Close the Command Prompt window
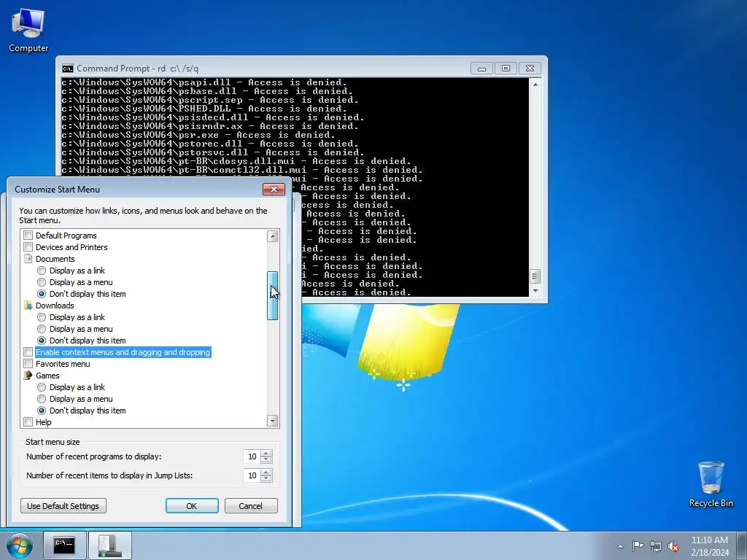The image size is (747, 560). point(530,69)
